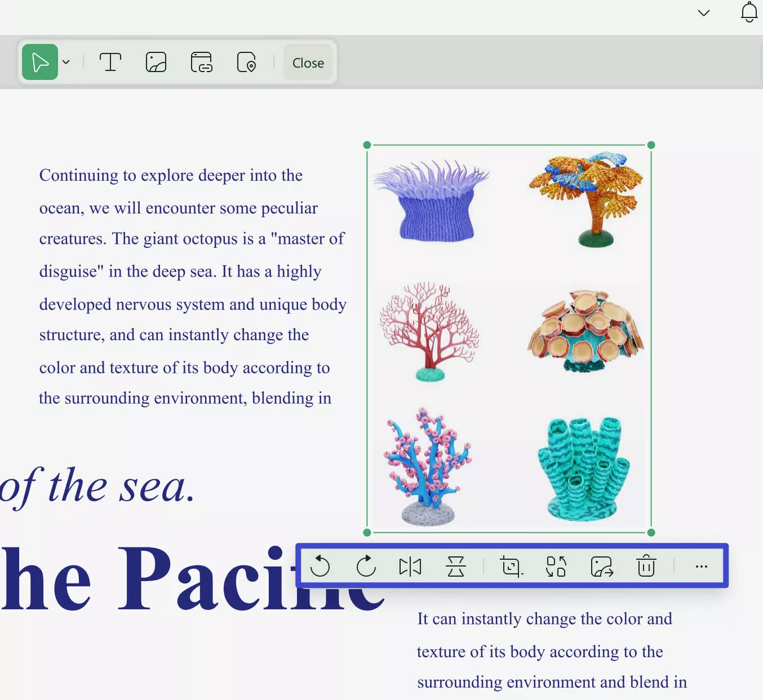The height and width of the screenshot is (700, 763).
Task: Grab the top-left image selection handle
Action: [367, 145]
